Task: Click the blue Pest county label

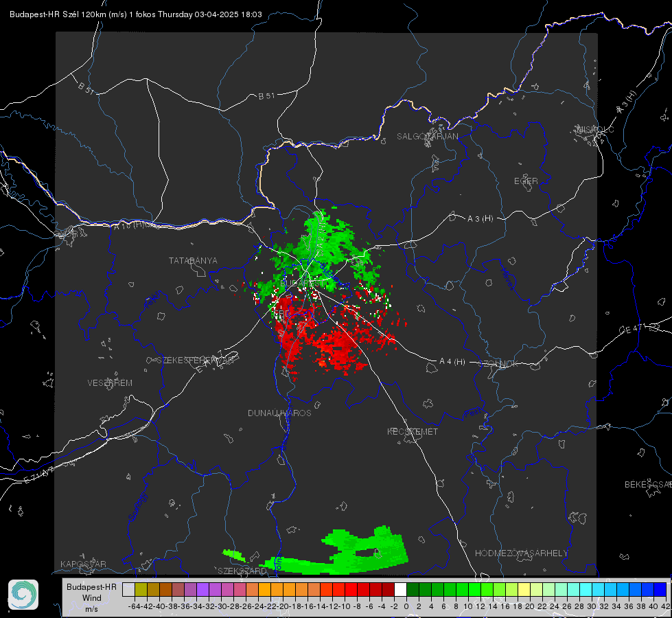Action: click(473, 413)
